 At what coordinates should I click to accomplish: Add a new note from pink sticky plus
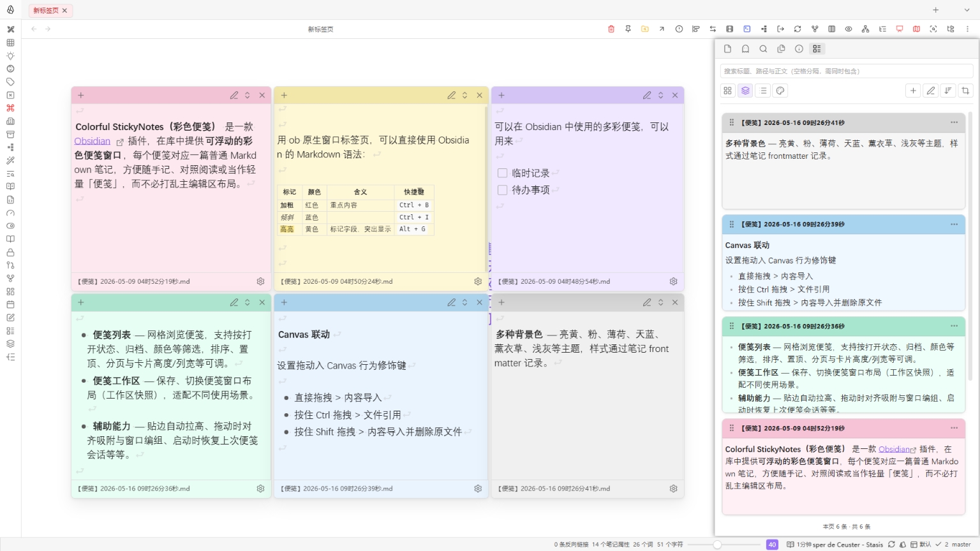point(81,95)
